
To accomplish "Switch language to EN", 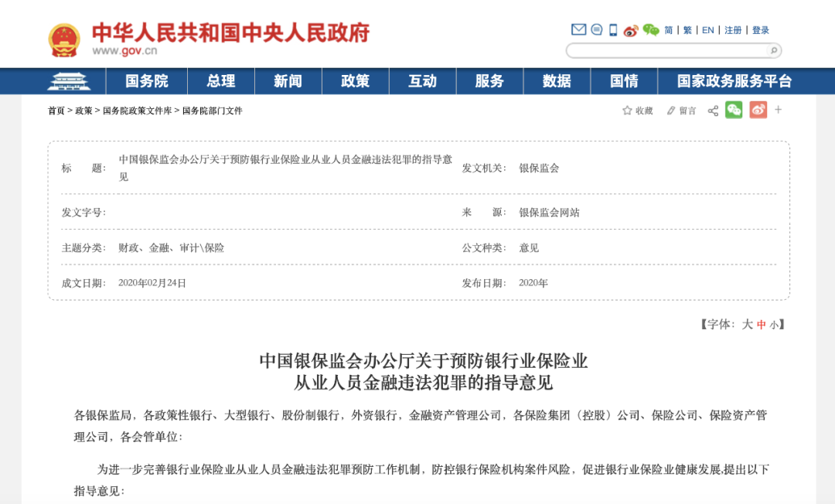I will pyautogui.click(x=707, y=30).
